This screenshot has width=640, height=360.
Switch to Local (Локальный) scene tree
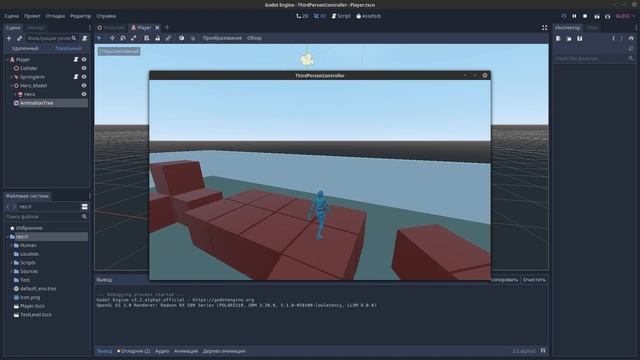point(68,48)
